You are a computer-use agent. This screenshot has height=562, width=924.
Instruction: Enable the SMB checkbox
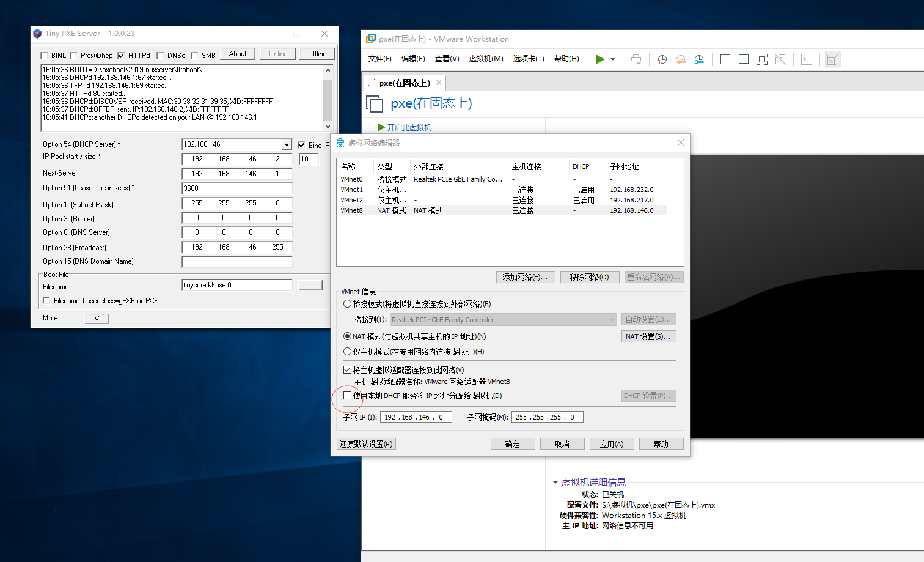[194, 56]
